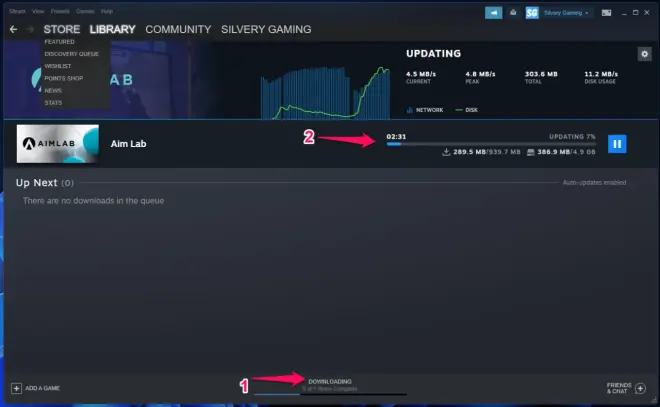Select Discovery Queue in Store submenu

pyautogui.click(x=72, y=54)
